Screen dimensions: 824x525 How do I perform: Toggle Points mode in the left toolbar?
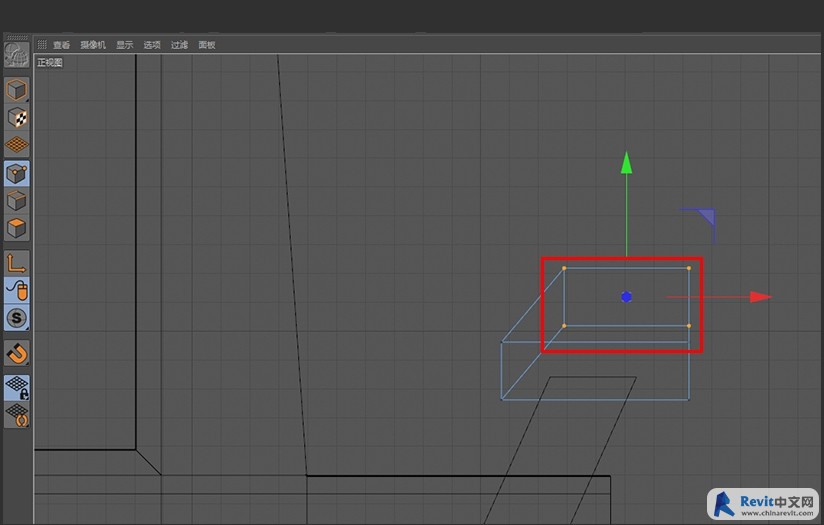[16, 173]
